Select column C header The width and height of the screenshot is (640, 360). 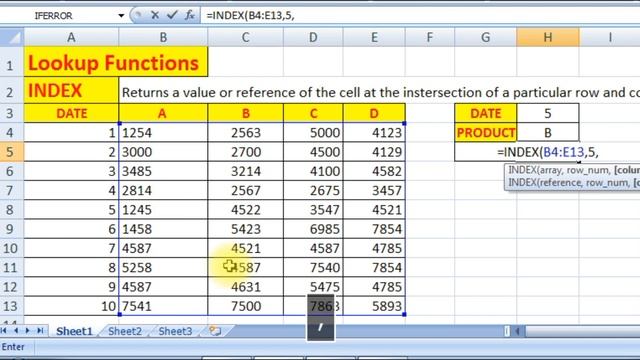tap(245, 38)
